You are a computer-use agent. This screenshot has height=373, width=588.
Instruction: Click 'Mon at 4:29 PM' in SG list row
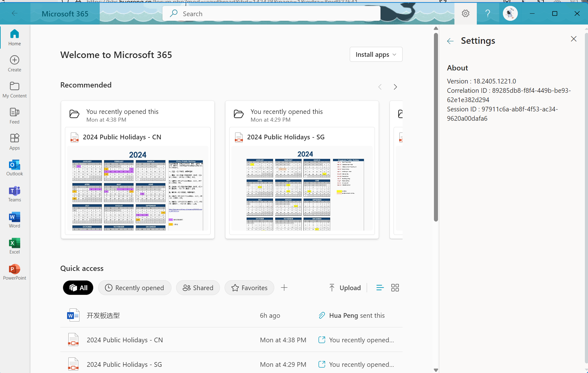tap(283, 364)
